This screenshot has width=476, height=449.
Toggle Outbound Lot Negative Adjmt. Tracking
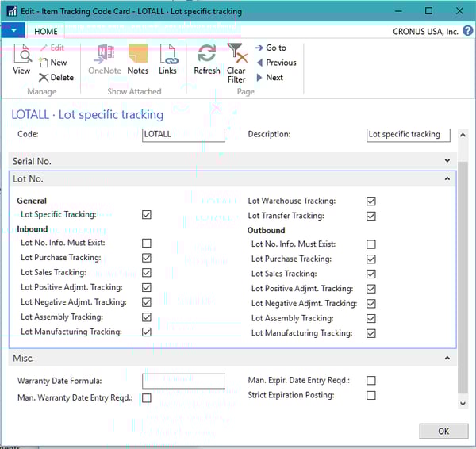point(371,304)
